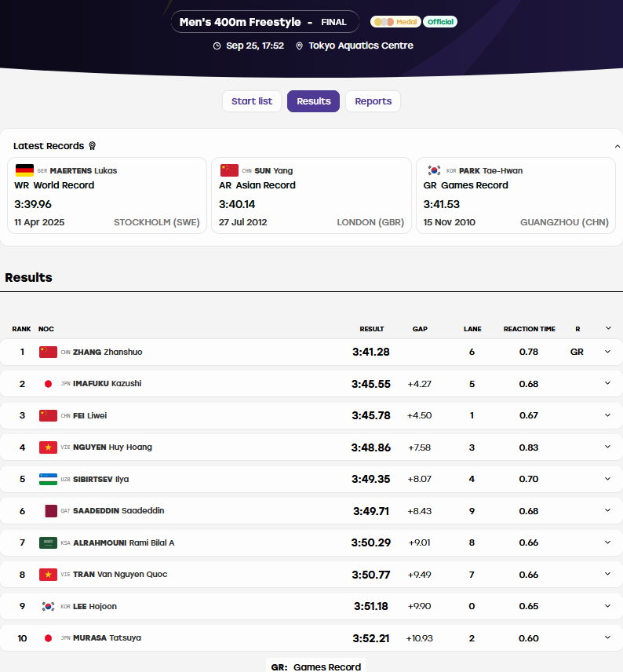Open the Start list tab

252,101
